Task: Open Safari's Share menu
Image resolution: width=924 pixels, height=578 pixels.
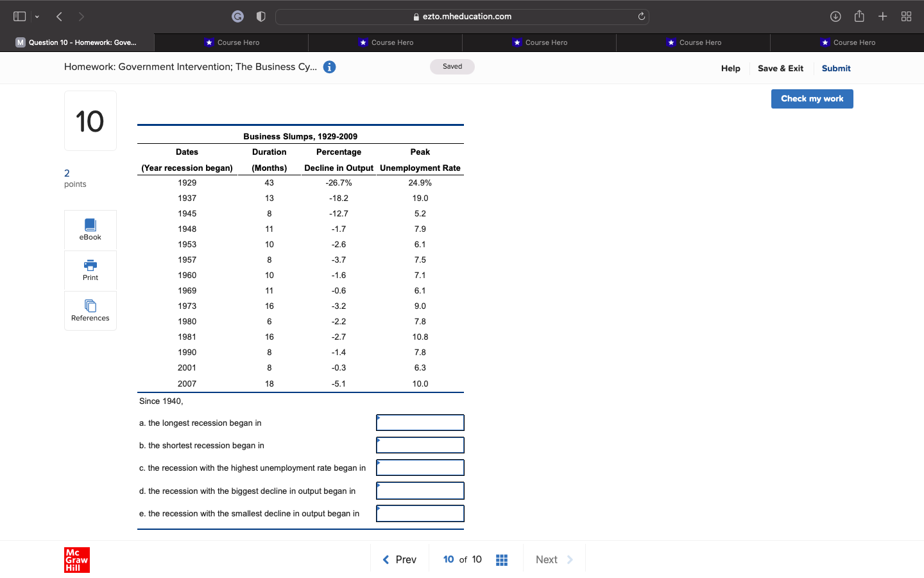Action: [x=859, y=16]
